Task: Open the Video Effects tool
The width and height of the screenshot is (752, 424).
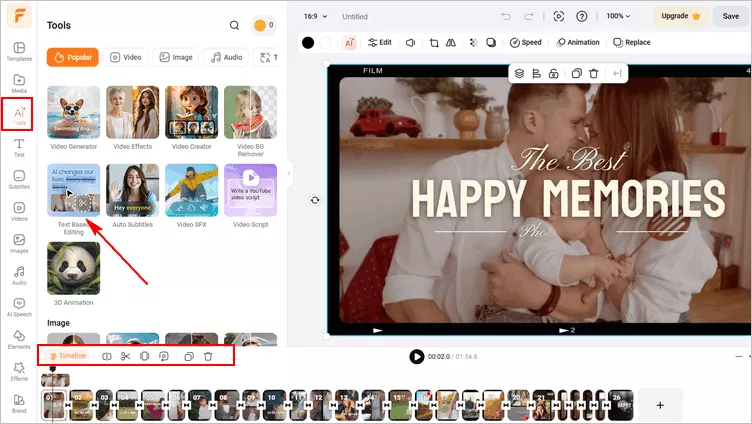Action: (x=132, y=118)
